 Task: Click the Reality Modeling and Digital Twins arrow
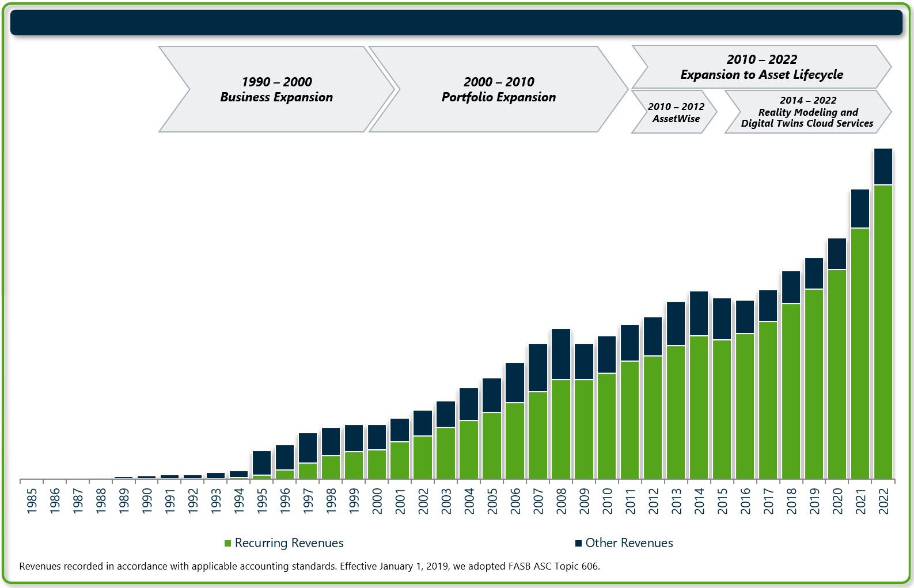coord(807,112)
